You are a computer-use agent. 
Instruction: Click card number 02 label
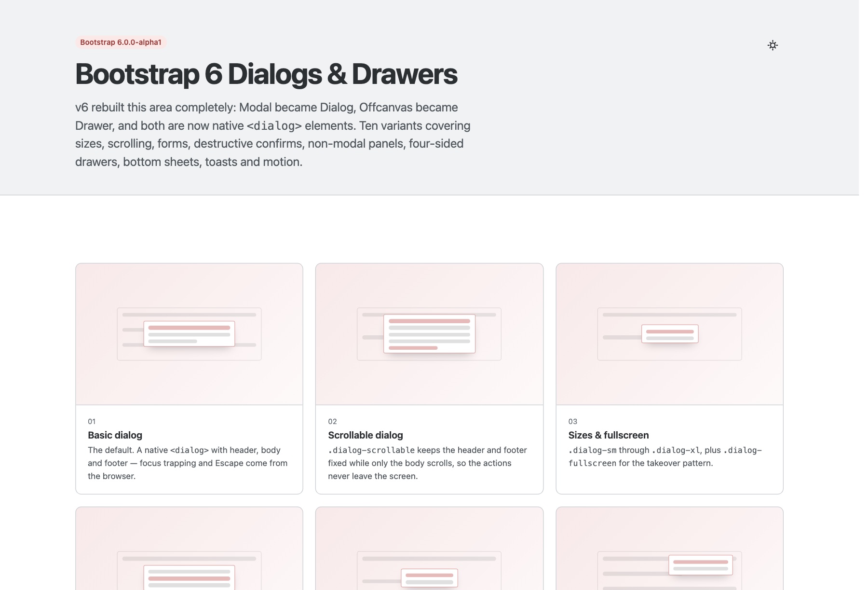(332, 421)
